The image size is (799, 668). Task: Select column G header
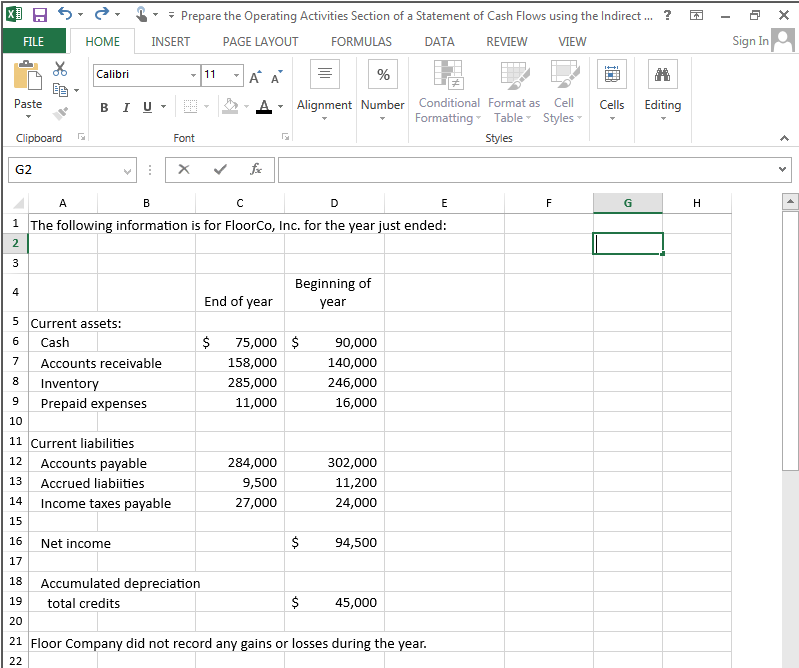pos(628,203)
